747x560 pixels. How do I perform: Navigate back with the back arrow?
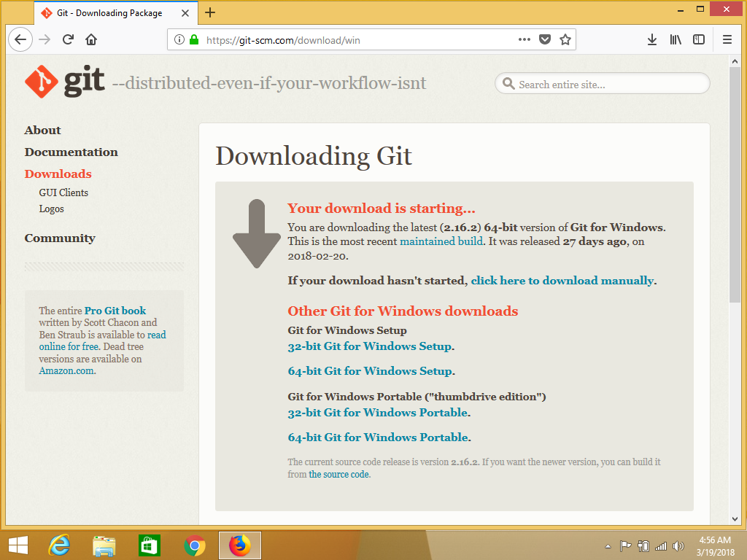pyautogui.click(x=20, y=39)
